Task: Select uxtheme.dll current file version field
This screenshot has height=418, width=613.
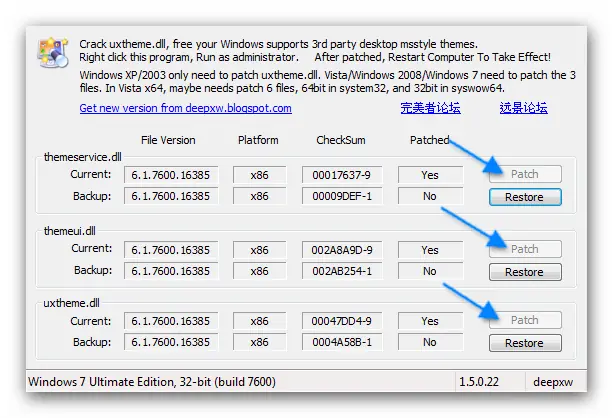Action: (171, 321)
